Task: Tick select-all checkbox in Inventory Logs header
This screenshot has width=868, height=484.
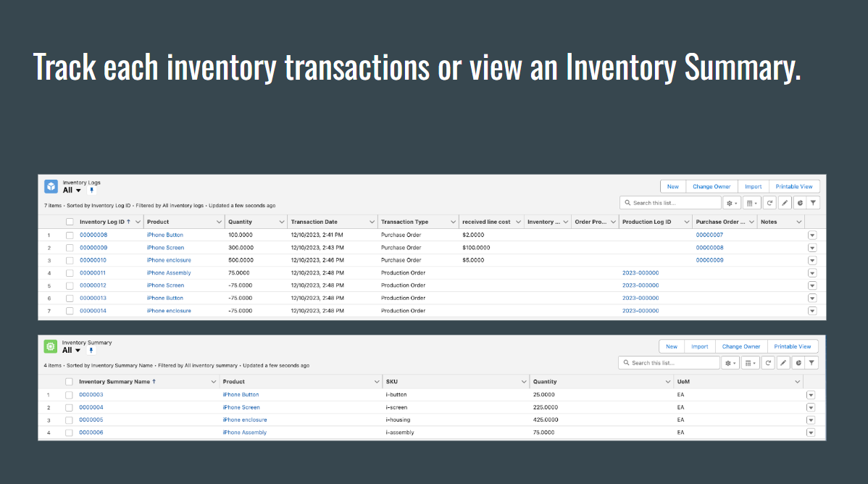Action: (70, 222)
